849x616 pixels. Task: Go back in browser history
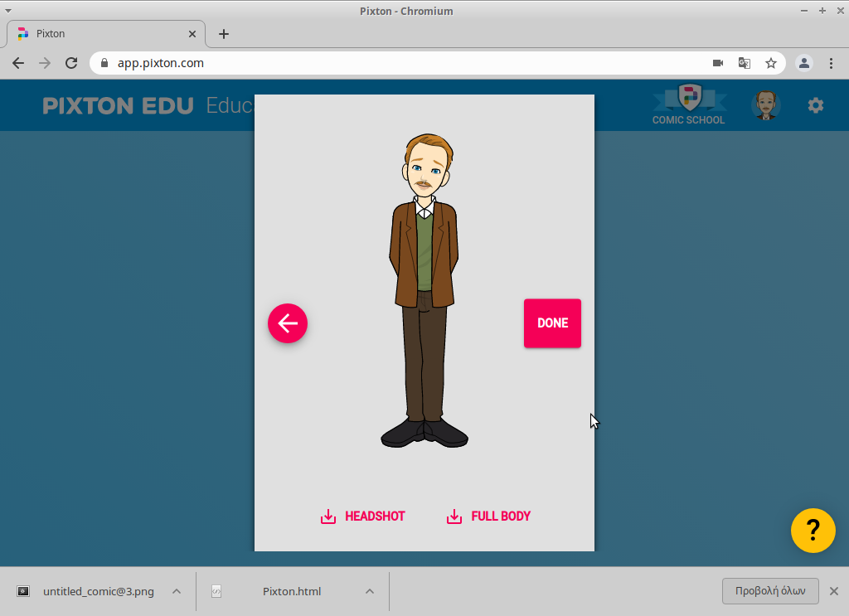tap(18, 63)
